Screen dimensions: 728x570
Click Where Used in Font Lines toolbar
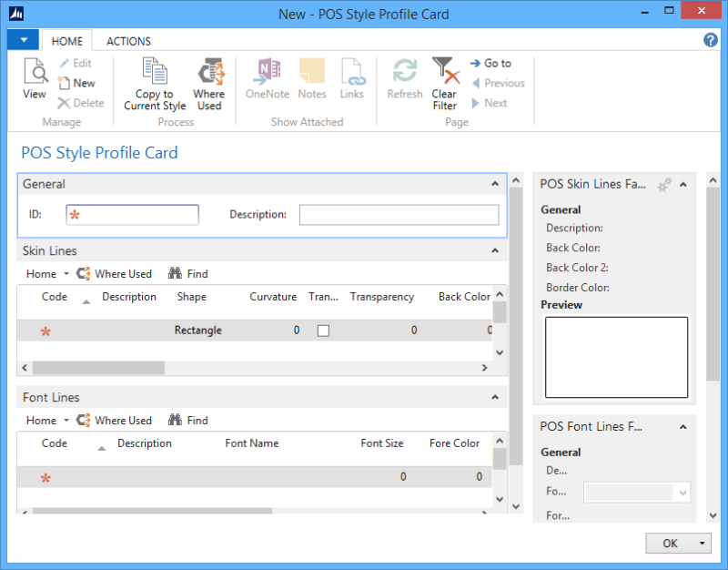click(115, 420)
